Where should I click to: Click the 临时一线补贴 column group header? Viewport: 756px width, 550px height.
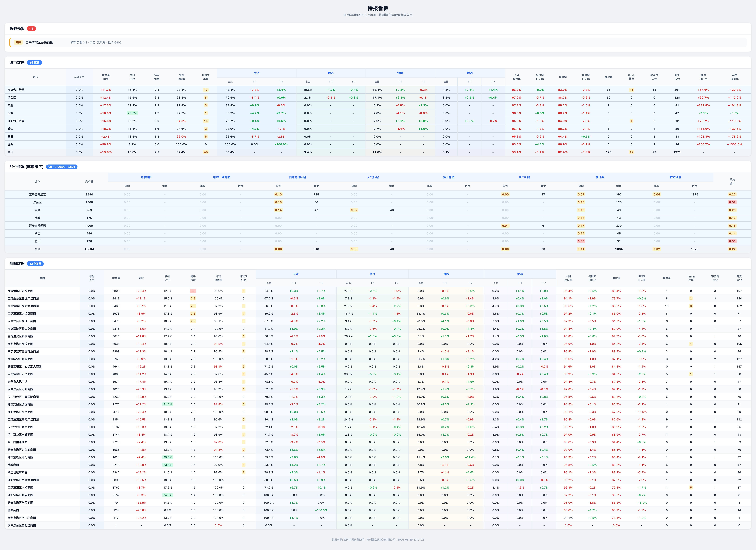(222, 177)
